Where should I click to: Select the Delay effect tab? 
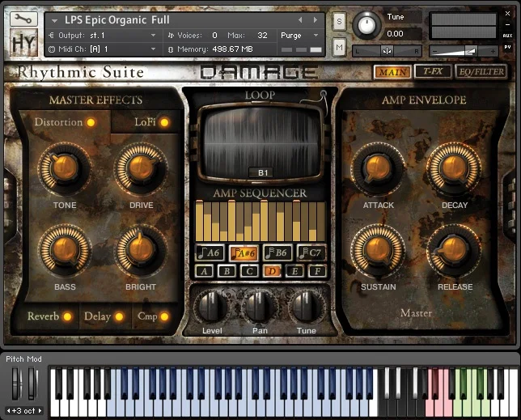[x=97, y=316]
